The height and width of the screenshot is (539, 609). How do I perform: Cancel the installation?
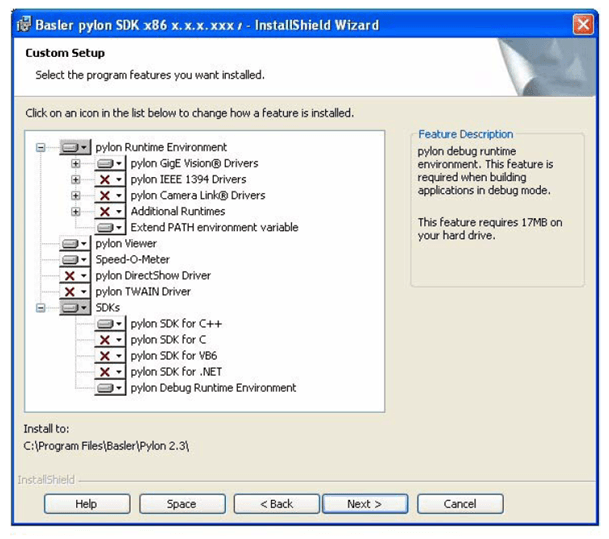coord(460,504)
